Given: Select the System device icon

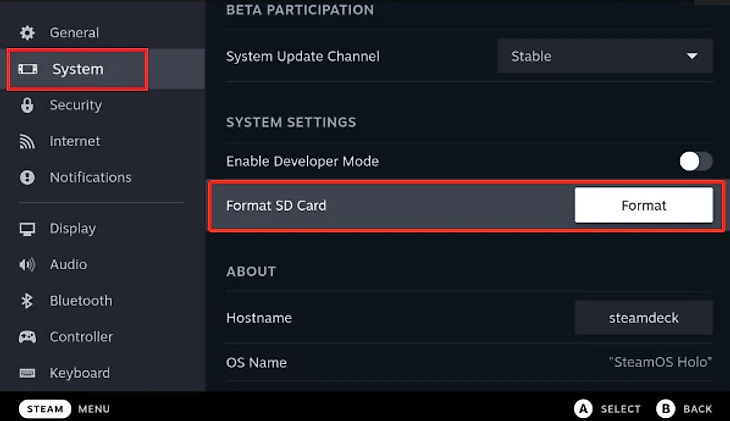Looking at the screenshot, I should (x=27, y=69).
